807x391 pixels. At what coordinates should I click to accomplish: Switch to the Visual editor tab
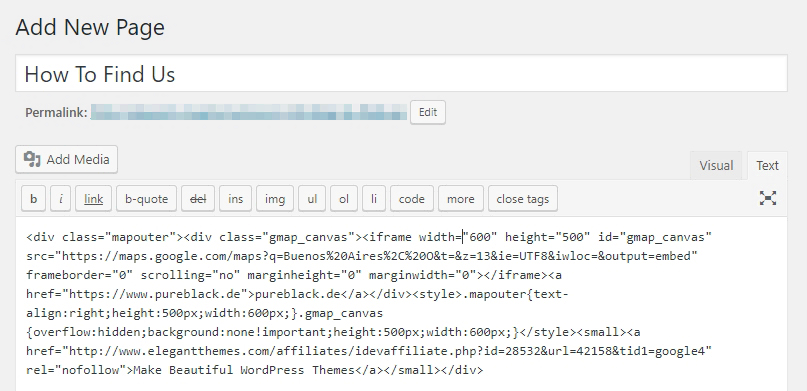pos(716,166)
